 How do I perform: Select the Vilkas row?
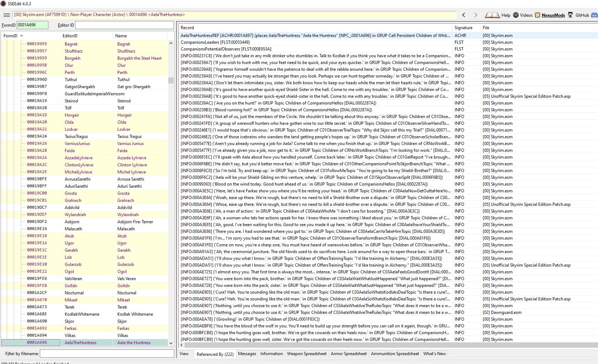pos(85,335)
